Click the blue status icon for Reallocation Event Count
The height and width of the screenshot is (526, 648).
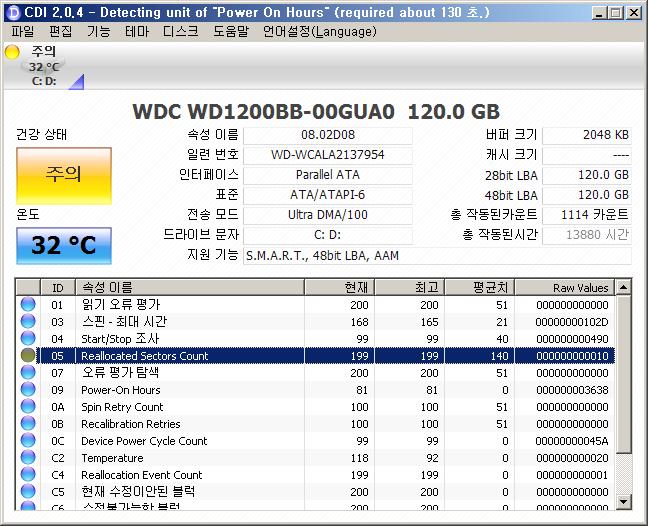28,474
